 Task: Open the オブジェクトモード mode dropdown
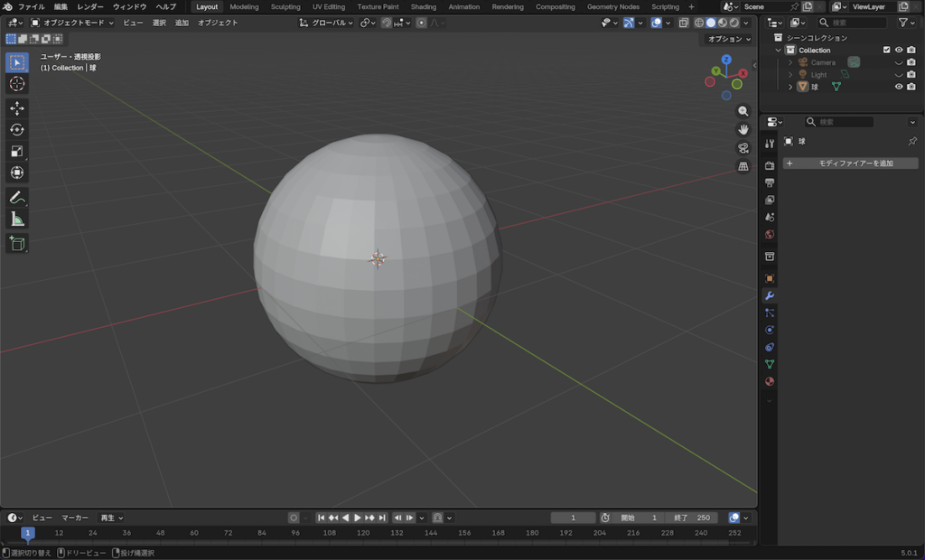[72, 23]
